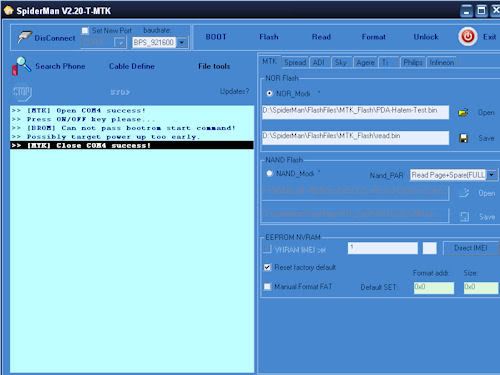This screenshot has width=500, height=375.
Task: Switch to the Spread tab
Action: [295, 62]
